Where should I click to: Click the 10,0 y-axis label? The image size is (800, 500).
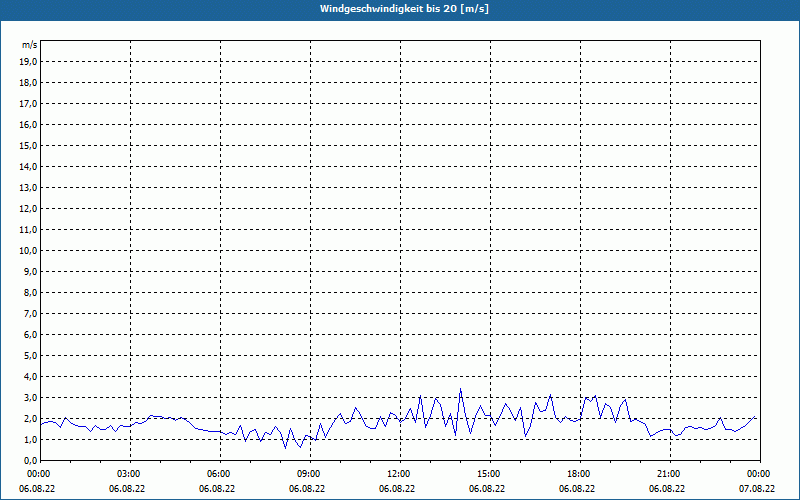pos(28,251)
